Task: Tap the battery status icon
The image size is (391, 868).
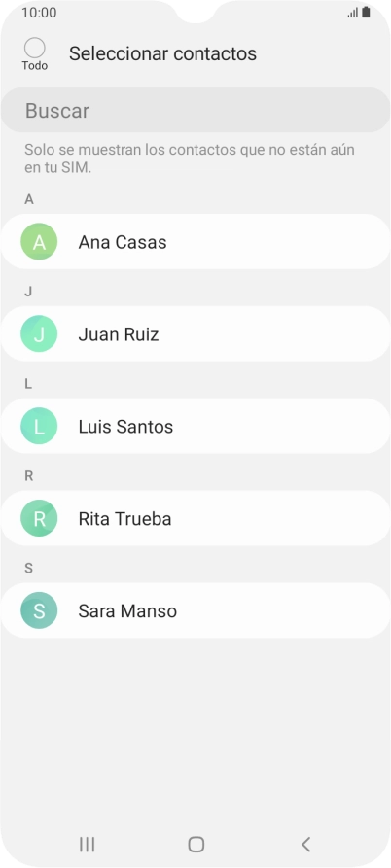Action: point(366,13)
